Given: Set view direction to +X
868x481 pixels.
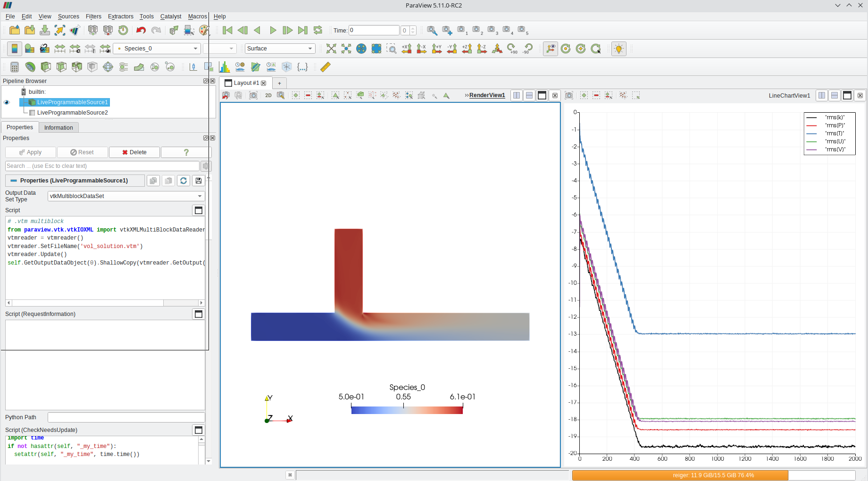Looking at the screenshot, I should 407,49.
